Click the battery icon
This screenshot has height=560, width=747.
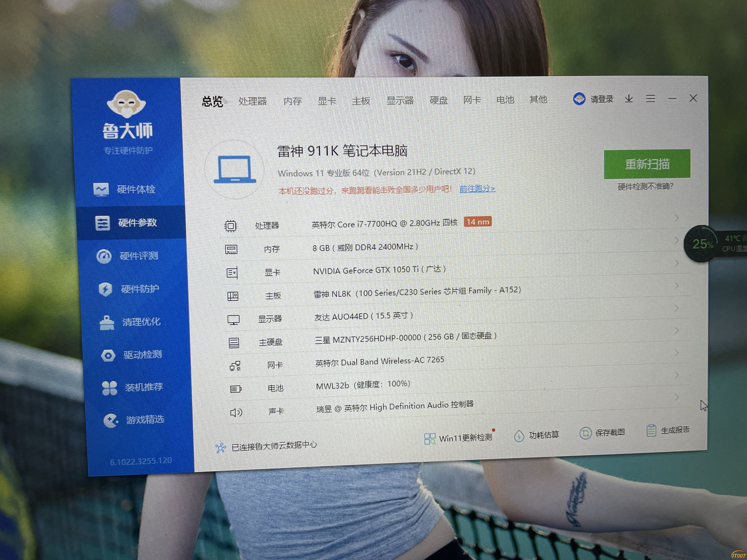tap(236, 389)
